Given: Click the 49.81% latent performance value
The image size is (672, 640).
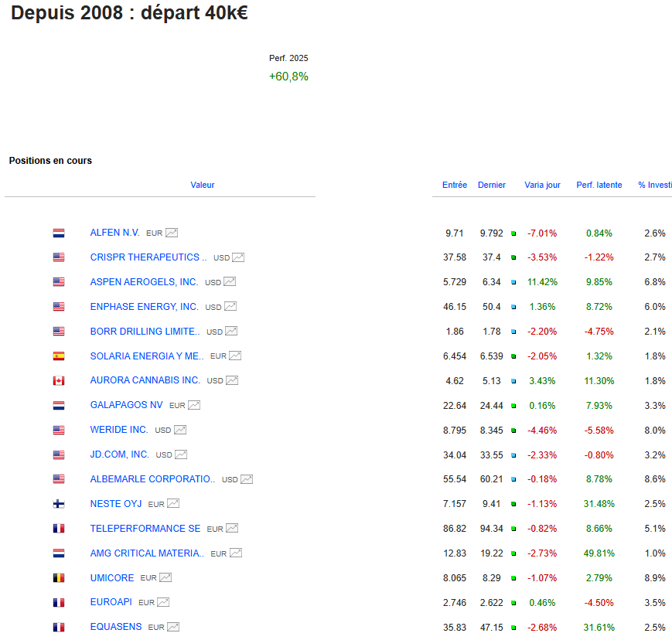Looking at the screenshot, I should click(x=599, y=553).
